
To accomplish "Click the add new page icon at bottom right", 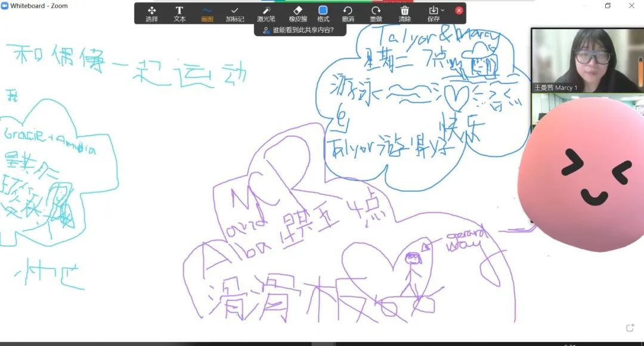I will [630, 328].
